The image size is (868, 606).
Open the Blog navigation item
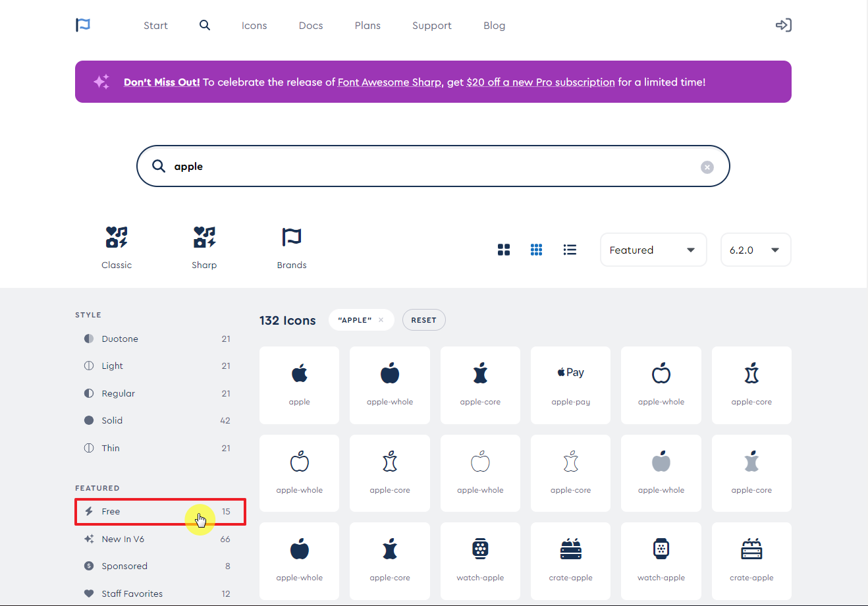[495, 26]
